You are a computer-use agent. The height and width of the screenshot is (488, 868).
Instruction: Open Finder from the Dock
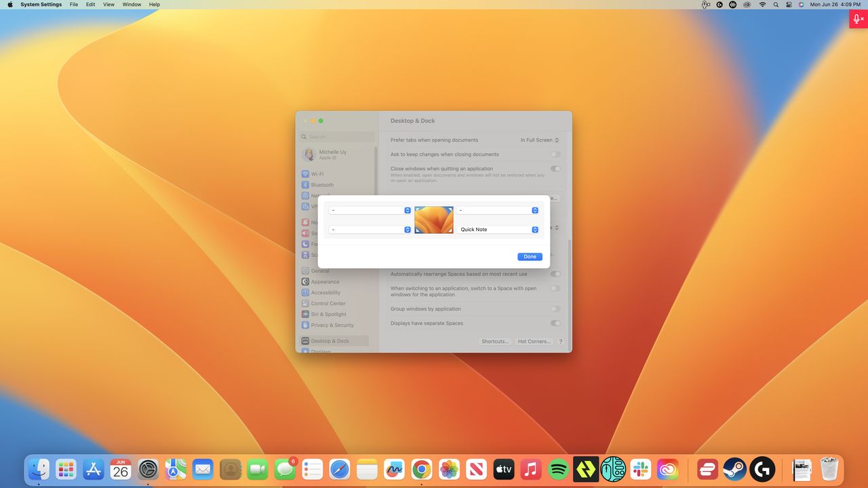(x=39, y=469)
